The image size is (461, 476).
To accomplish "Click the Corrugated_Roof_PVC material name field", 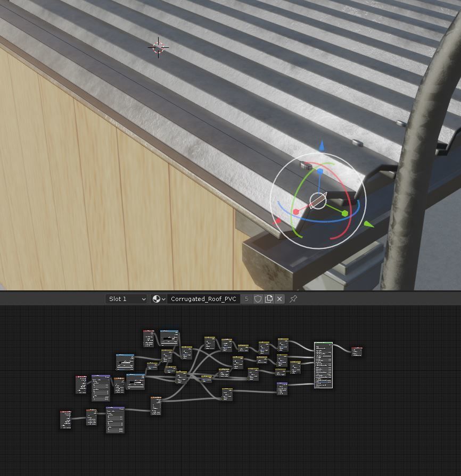I will 203,299.
